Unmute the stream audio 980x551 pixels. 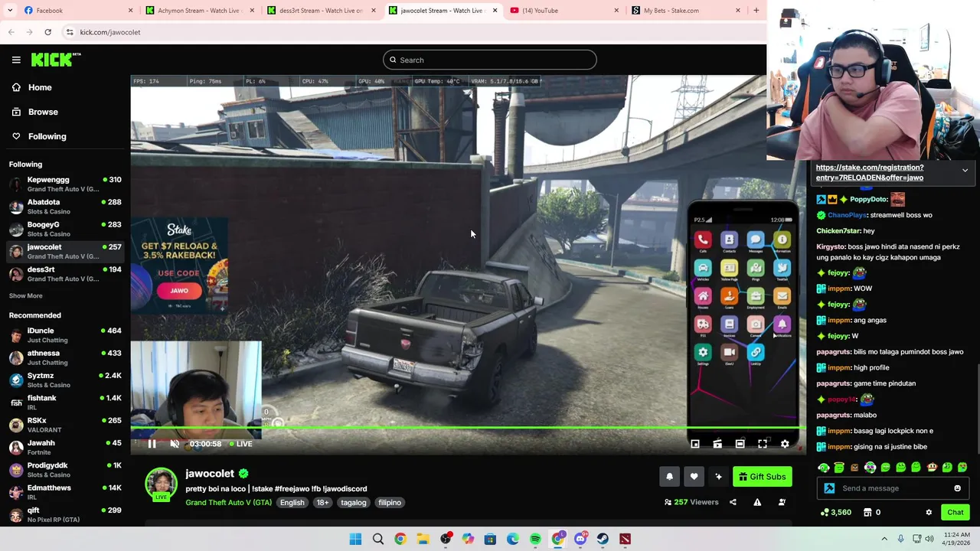click(175, 444)
